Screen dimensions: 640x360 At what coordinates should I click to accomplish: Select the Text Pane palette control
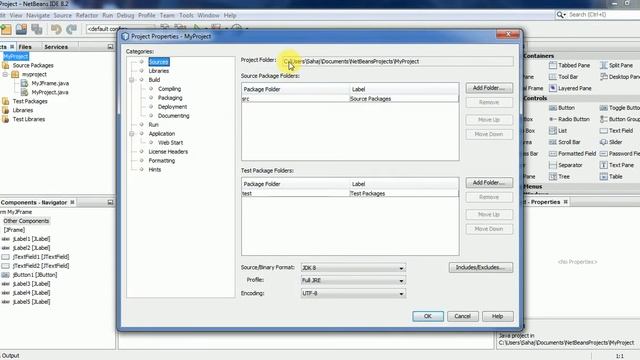pyautogui.click(x=617, y=165)
